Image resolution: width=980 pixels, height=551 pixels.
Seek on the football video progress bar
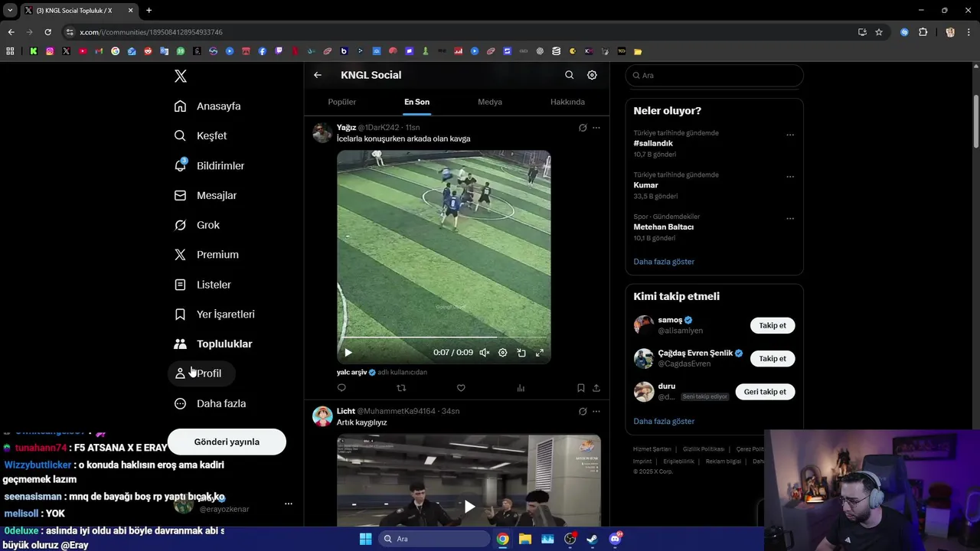[444, 337]
